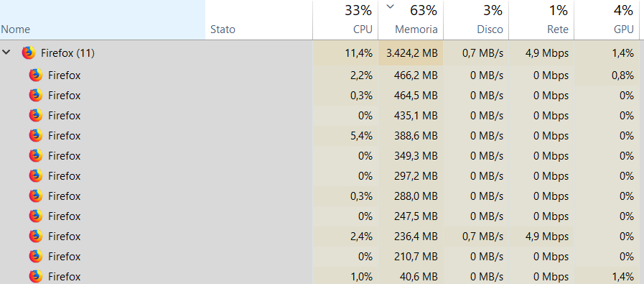The height and width of the screenshot is (284, 644).
Task: Select Firefox process icon using 464,5 MB
Action: (x=36, y=96)
